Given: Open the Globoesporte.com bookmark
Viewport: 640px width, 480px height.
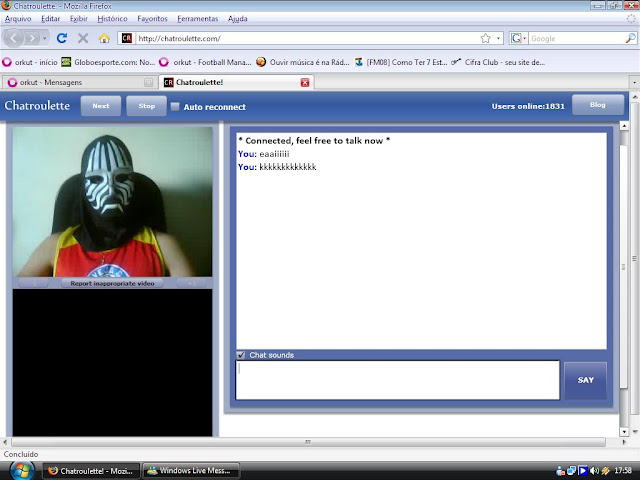Looking at the screenshot, I should click(108, 62).
